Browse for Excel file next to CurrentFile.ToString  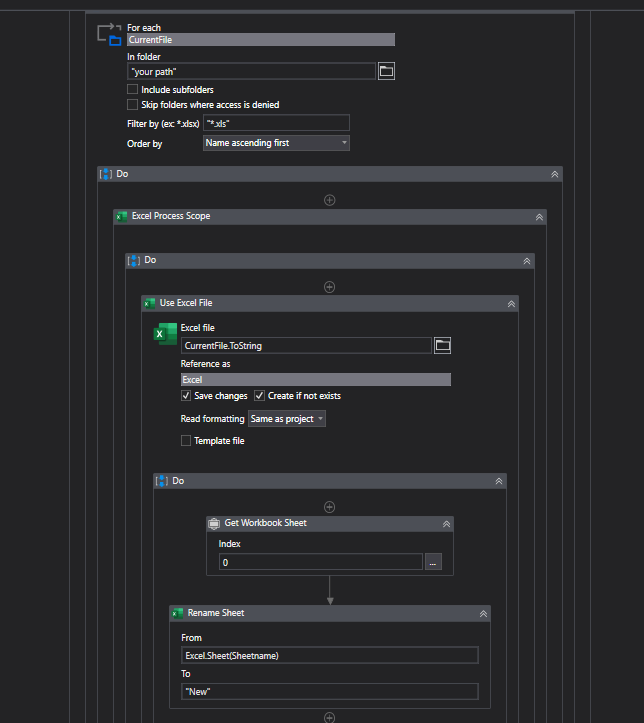(442, 345)
